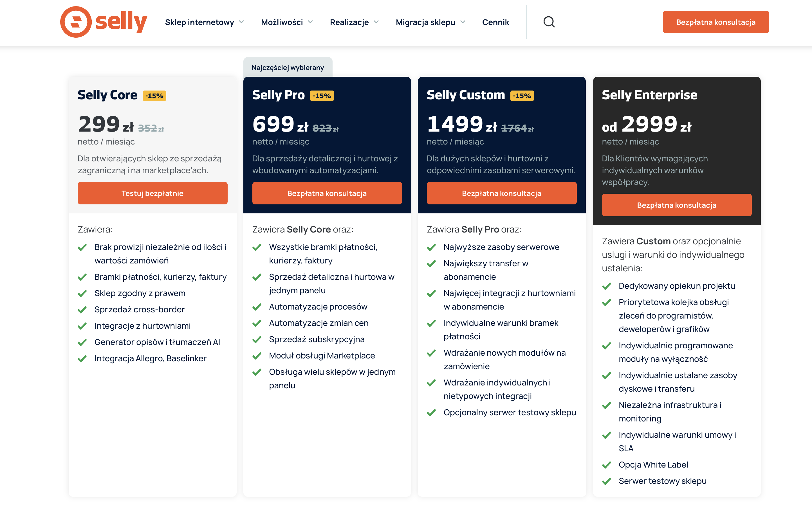This screenshot has width=812, height=510.
Task: Click the crossed-out 352 zł price
Action: pyautogui.click(x=151, y=128)
